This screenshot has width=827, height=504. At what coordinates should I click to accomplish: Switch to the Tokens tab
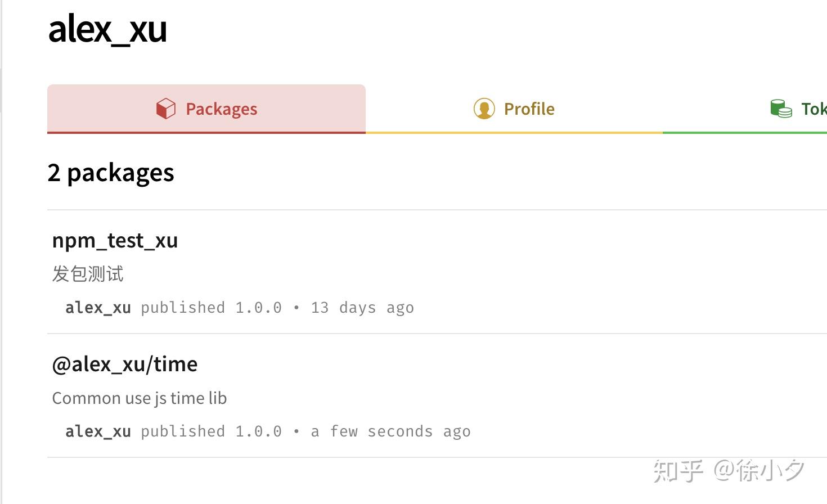[745, 109]
